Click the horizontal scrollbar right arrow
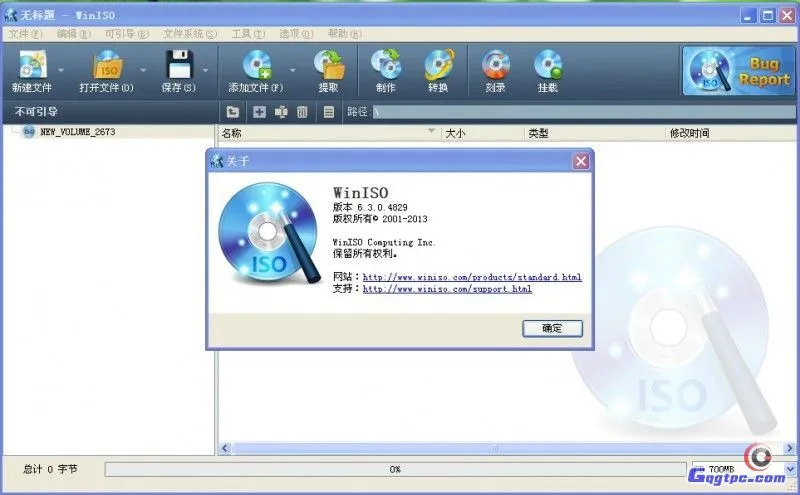This screenshot has height=495, width=800. click(x=790, y=448)
